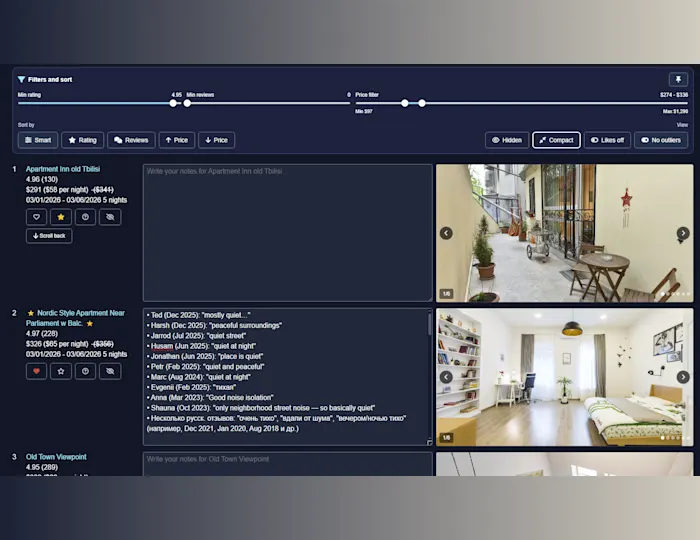Click the Old Town Viewpoint photo

pos(565,464)
